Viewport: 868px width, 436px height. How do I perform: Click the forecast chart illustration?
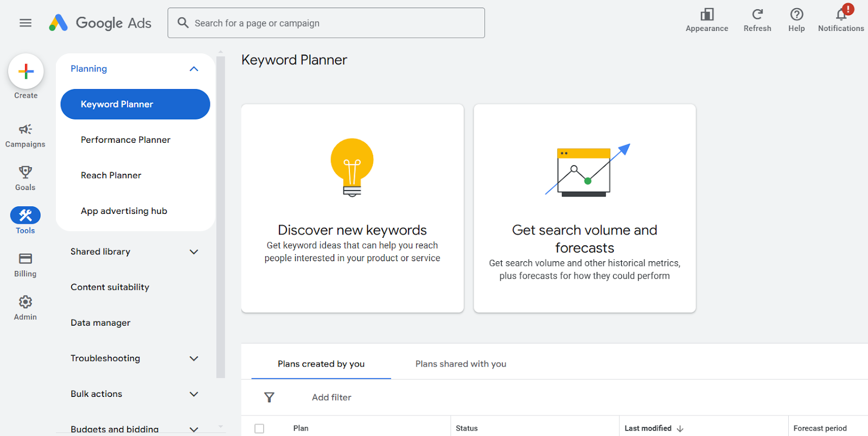[588, 170]
